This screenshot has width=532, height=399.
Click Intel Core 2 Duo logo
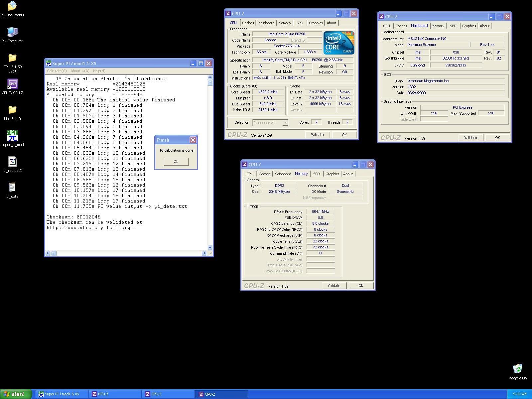339,43
